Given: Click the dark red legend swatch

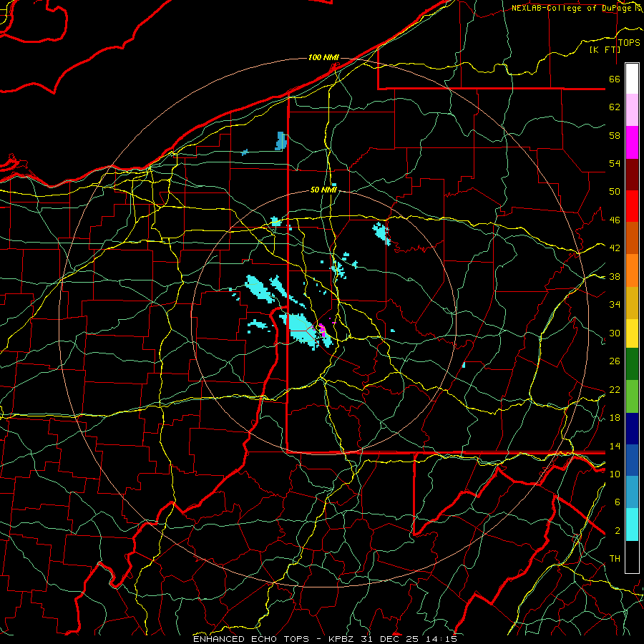Looking at the screenshot, I should [632, 175].
